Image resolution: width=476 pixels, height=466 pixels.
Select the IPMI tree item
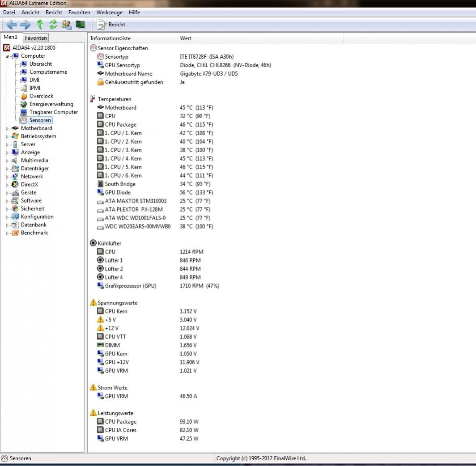pos(34,88)
